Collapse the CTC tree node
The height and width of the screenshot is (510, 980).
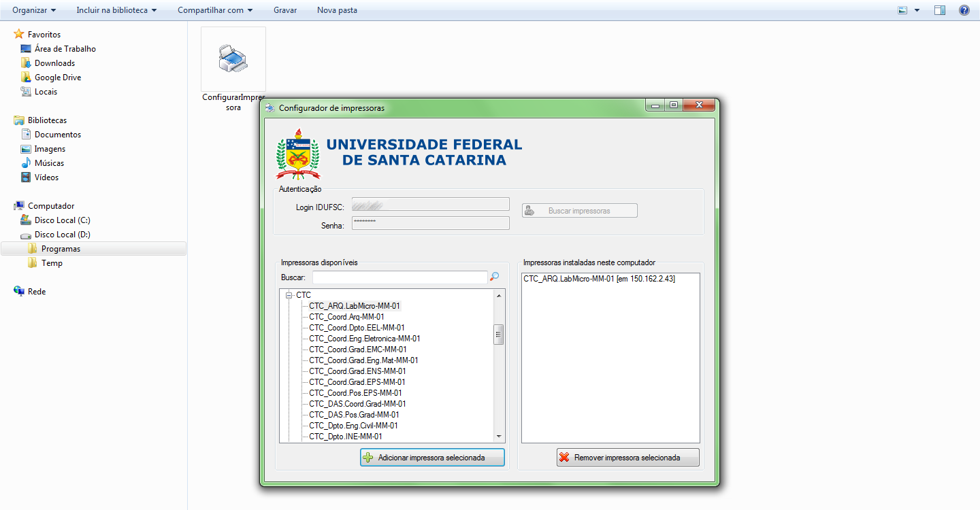pyautogui.click(x=289, y=295)
